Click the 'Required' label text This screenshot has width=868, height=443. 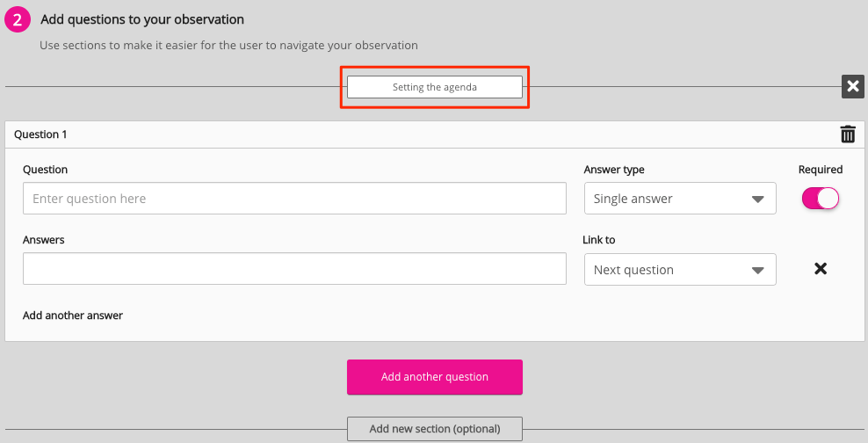820,170
